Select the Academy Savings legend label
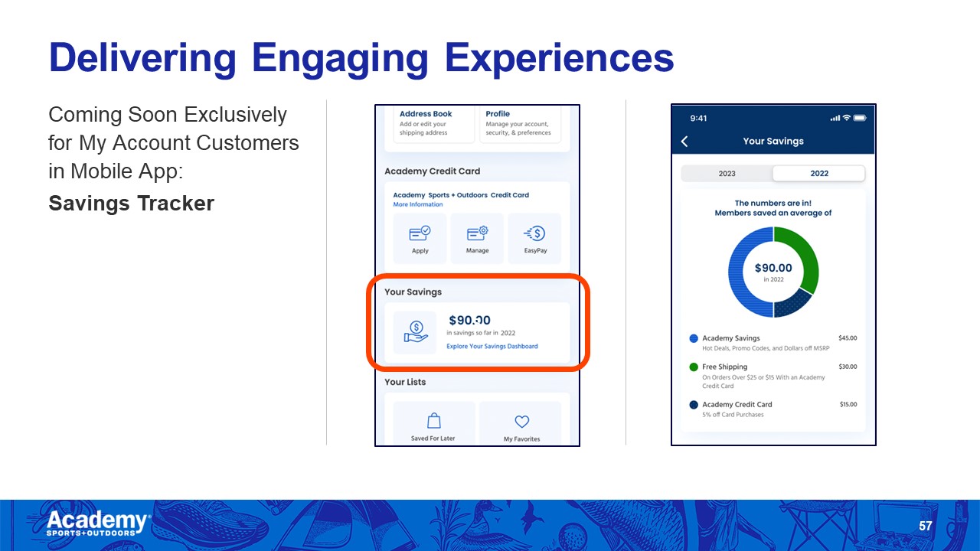 point(731,338)
